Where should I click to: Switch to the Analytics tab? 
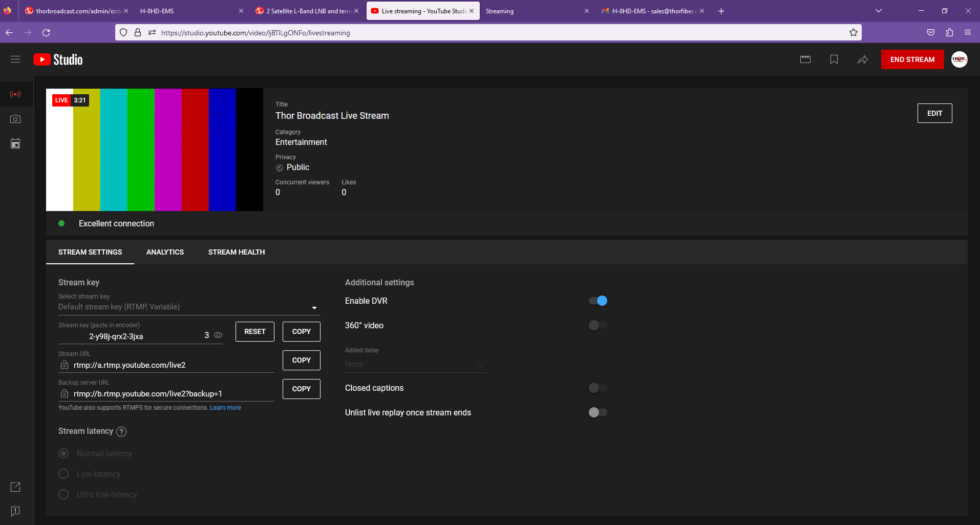[165, 252]
